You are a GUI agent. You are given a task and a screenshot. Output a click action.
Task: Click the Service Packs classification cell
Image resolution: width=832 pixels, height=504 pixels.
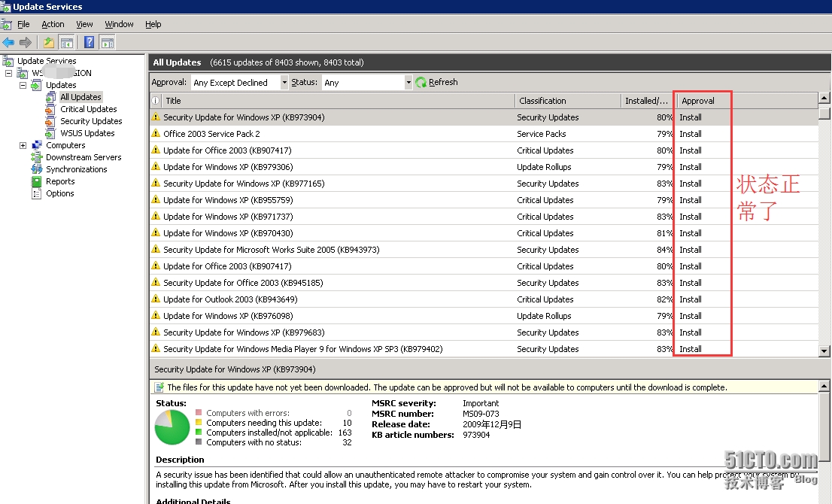[x=541, y=134]
